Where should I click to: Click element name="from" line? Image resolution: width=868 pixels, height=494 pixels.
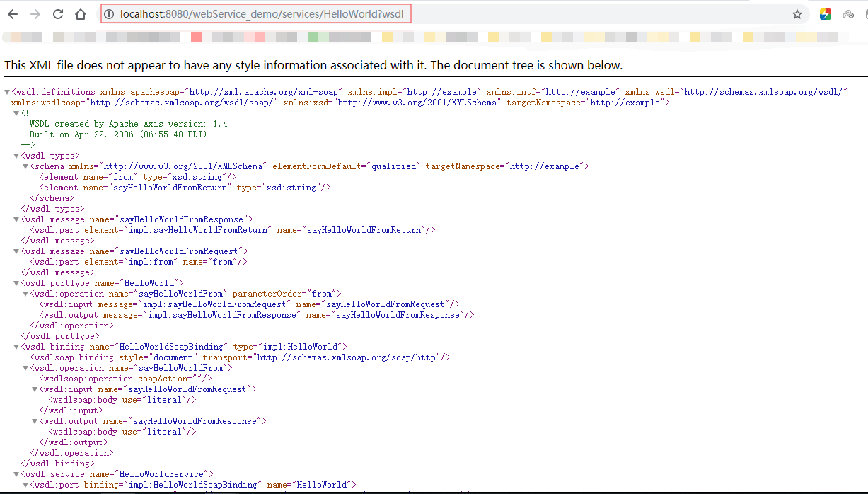click(x=138, y=177)
